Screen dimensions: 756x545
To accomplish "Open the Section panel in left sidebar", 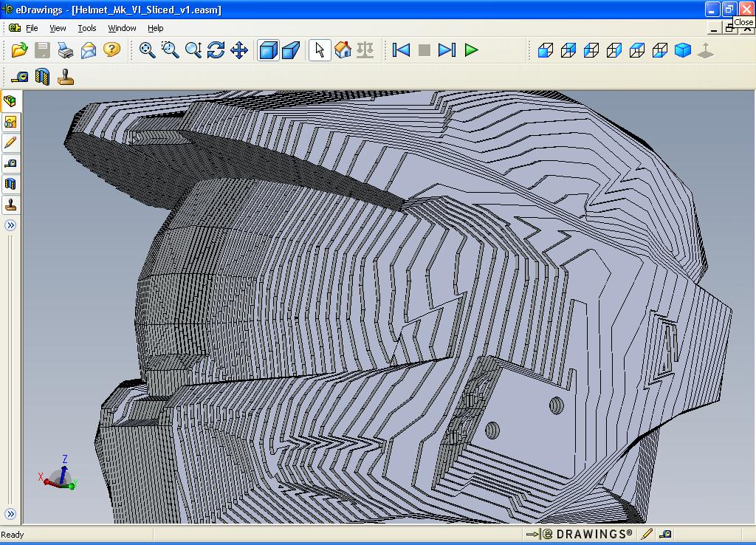I will (x=10, y=184).
